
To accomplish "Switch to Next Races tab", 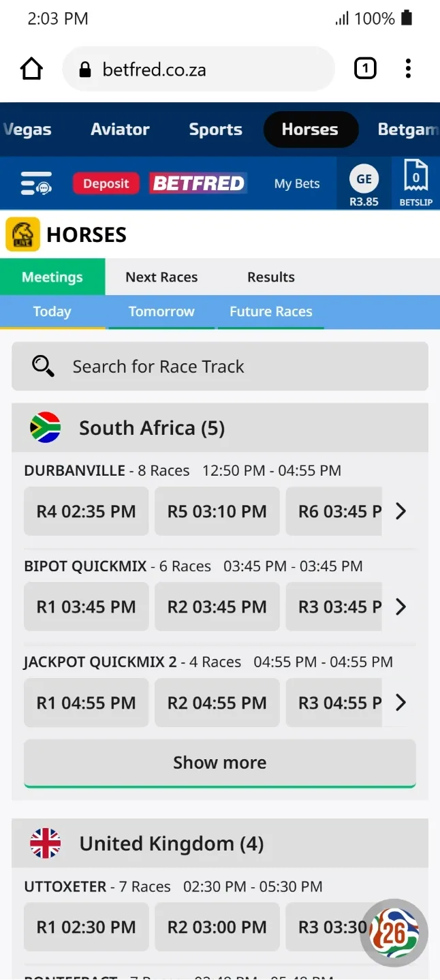I will click(x=161, y=277).
